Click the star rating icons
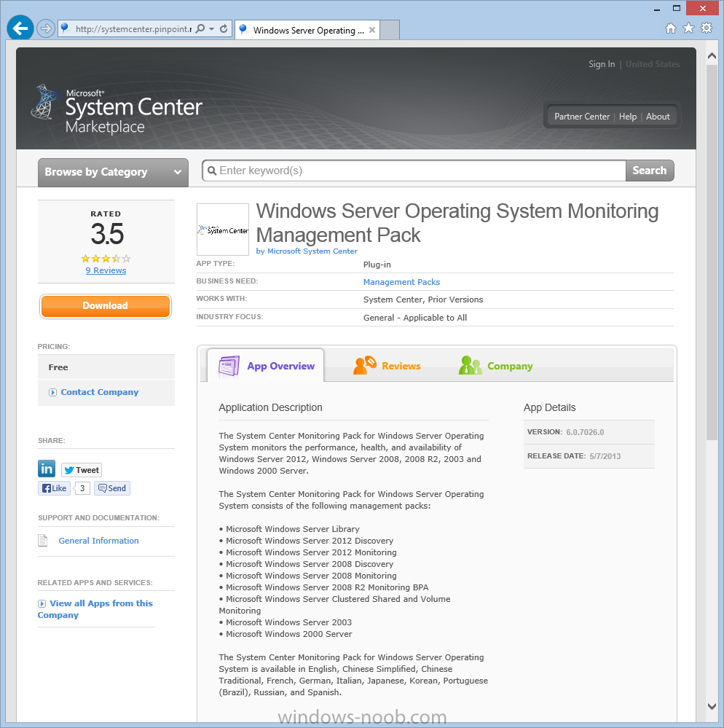 pyautogui.click(x=106, y=258)
